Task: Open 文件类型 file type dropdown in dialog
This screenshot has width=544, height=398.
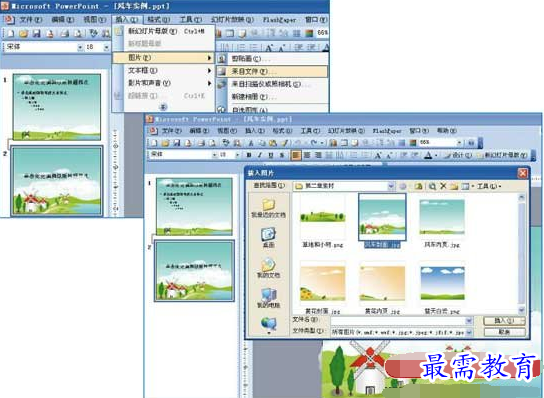Action: pos(469,332)
